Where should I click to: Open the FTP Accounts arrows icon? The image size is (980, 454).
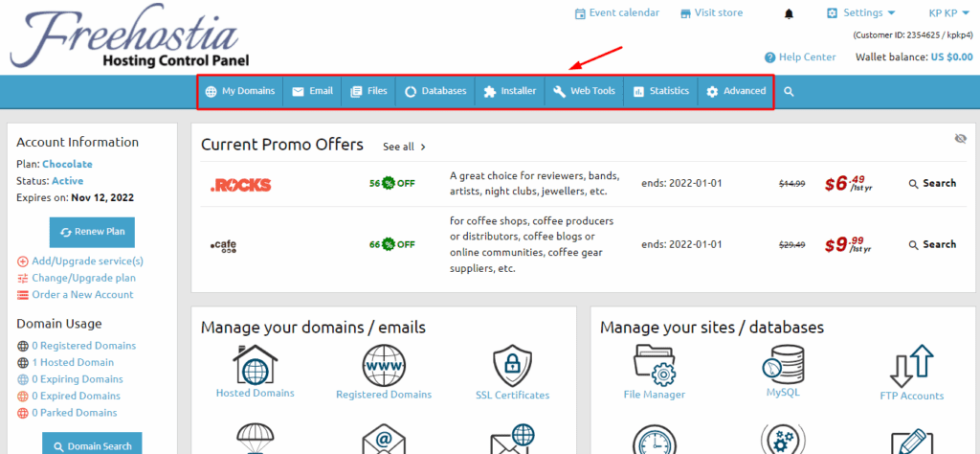click(911, 366)
